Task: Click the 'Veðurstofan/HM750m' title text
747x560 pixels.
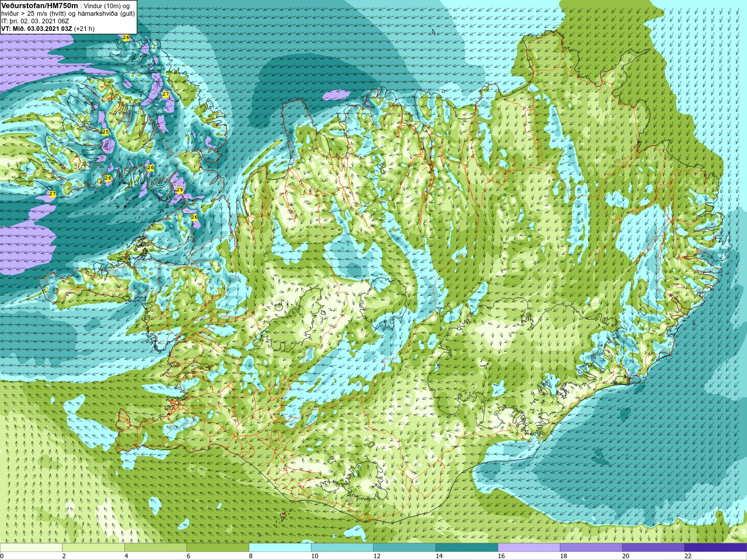Action: coord(40,5)
